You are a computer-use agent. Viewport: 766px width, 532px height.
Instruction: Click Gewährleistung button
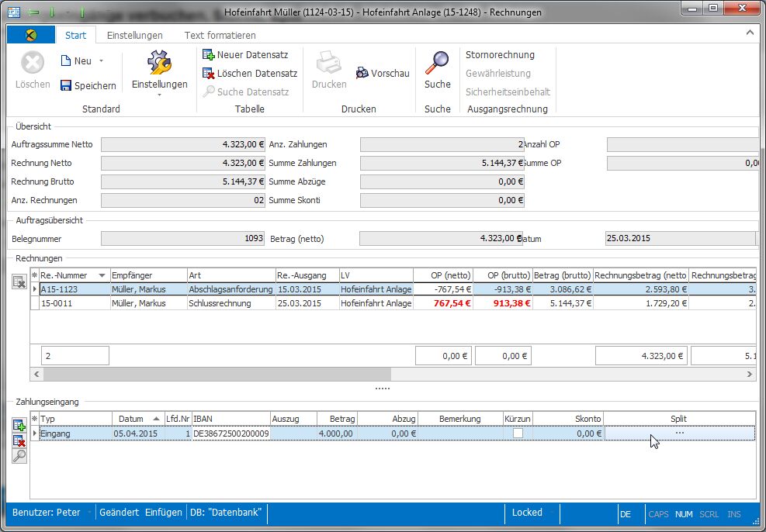tap(497, 73)
